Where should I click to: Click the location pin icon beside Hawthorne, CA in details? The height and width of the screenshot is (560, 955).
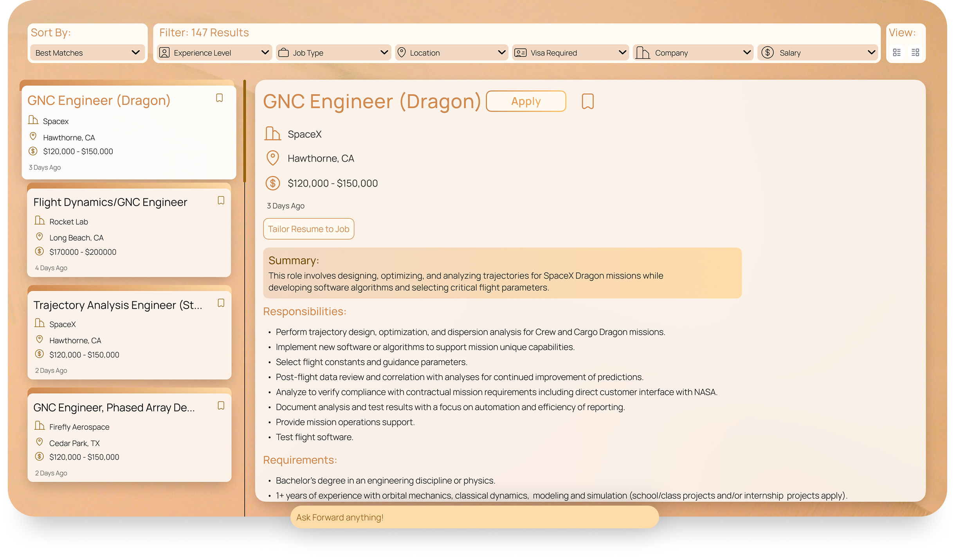[x=273, y=158]
